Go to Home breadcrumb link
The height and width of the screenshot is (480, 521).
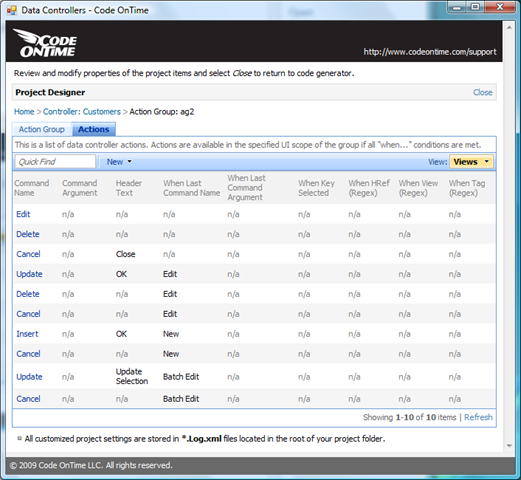pos(24,112)
